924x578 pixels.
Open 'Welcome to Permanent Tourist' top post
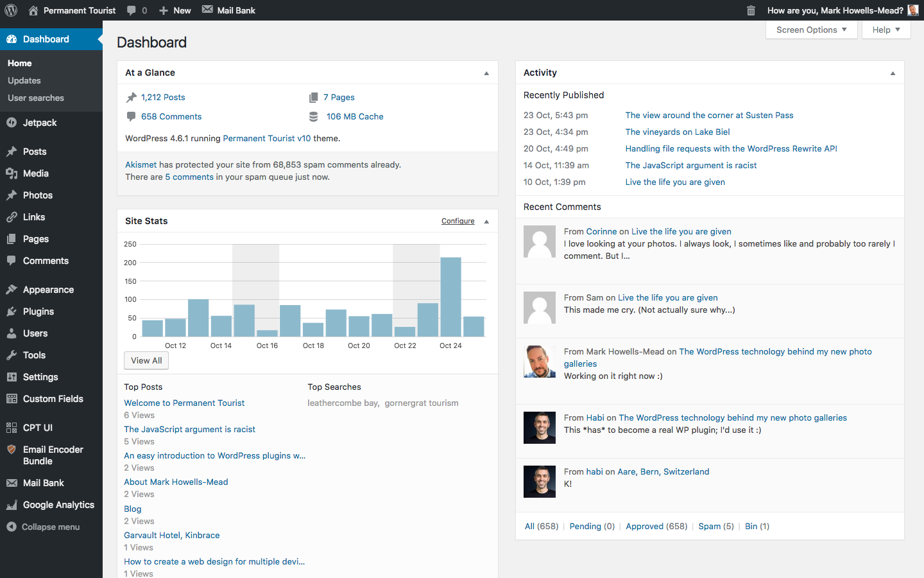pyautogui.click(x=184, y=403)
